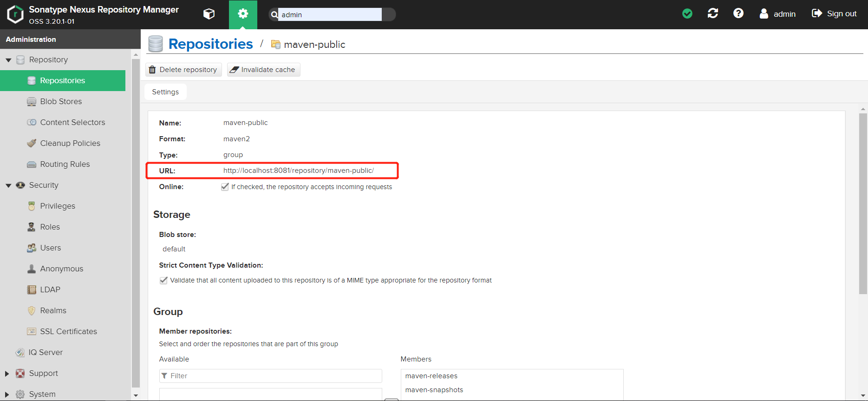Click the Routing Rules icon
Screen dimensions: 868x401
coord(32,164)
